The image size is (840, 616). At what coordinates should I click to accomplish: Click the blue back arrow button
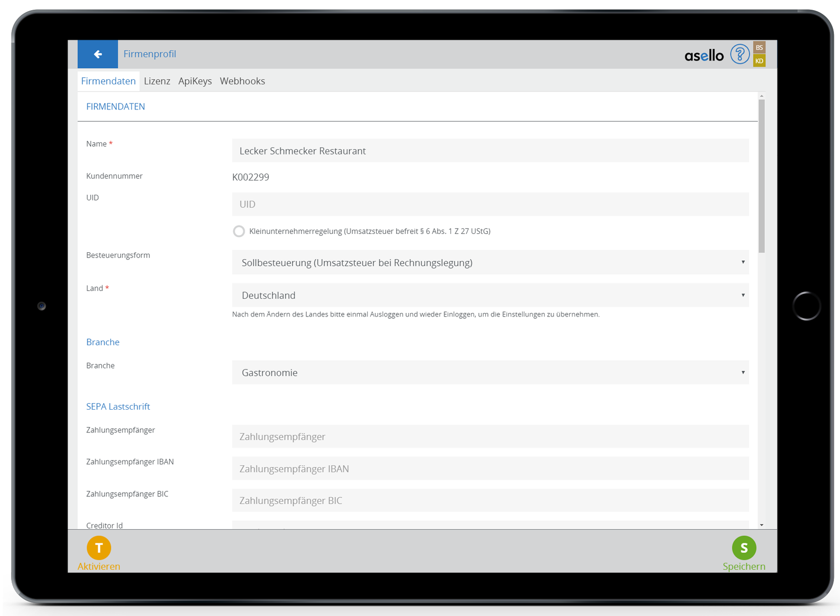coord(98,54)
